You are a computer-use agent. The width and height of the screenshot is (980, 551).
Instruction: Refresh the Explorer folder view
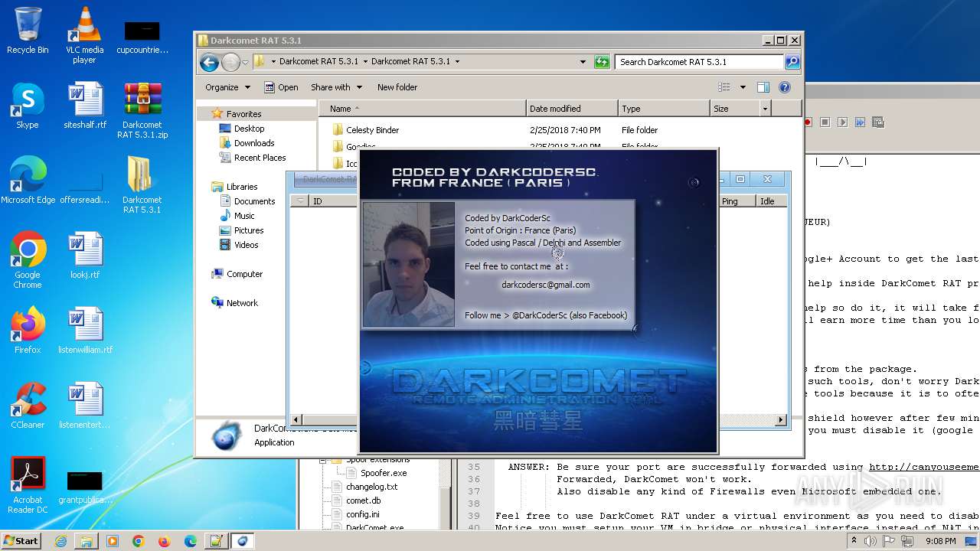[602, 62]
